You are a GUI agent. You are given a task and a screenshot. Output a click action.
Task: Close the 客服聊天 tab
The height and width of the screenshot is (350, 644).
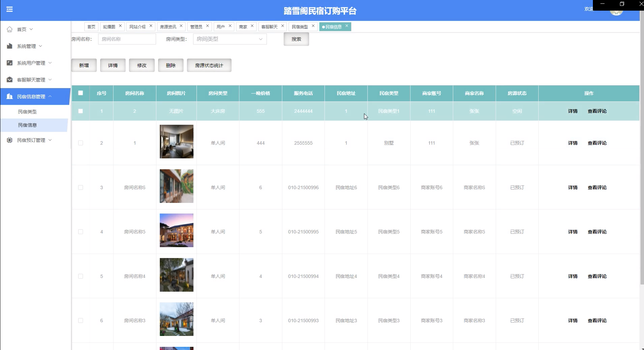coord(283,26)
